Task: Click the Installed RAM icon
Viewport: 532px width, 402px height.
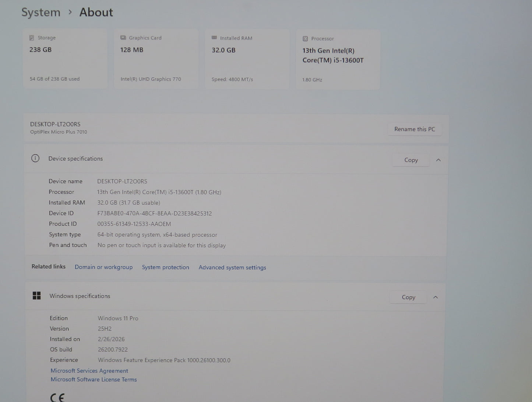Action: point(214,38)
